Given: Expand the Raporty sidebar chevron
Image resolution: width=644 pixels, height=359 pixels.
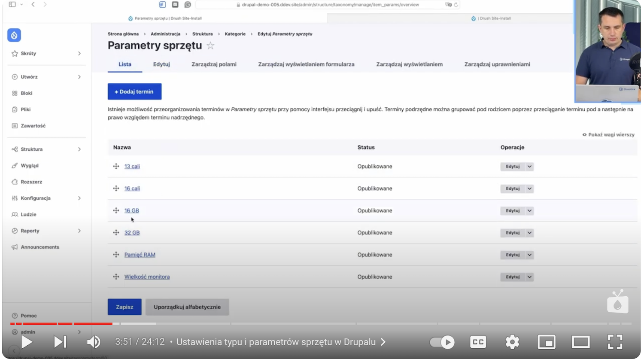Looking at the screenshot, I should pos(79,231).
